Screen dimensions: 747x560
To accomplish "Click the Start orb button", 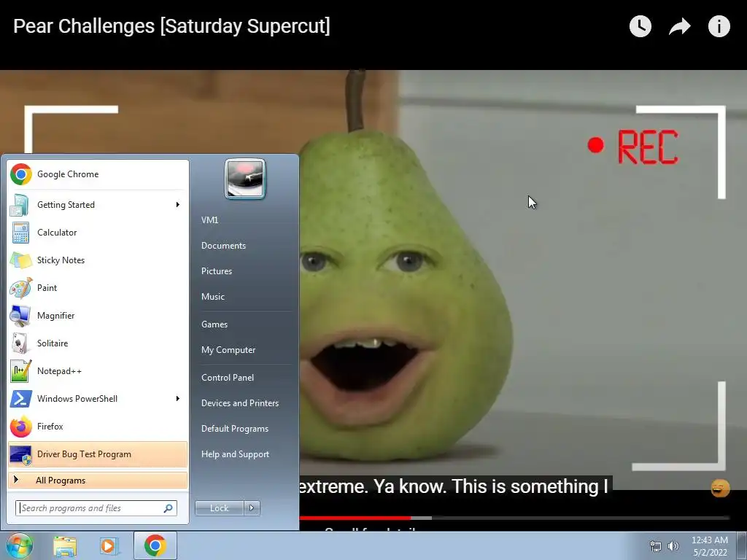I will coord(19,545).
